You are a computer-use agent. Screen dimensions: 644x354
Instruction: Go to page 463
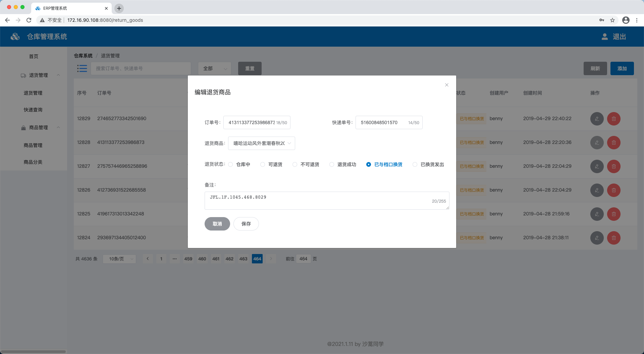pyautogui.click(x=244, y=259)
